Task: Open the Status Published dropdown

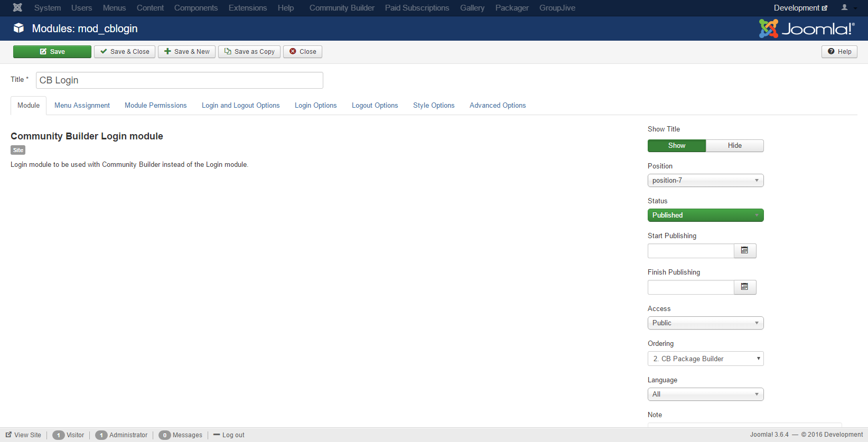Action: pos(706,215)
